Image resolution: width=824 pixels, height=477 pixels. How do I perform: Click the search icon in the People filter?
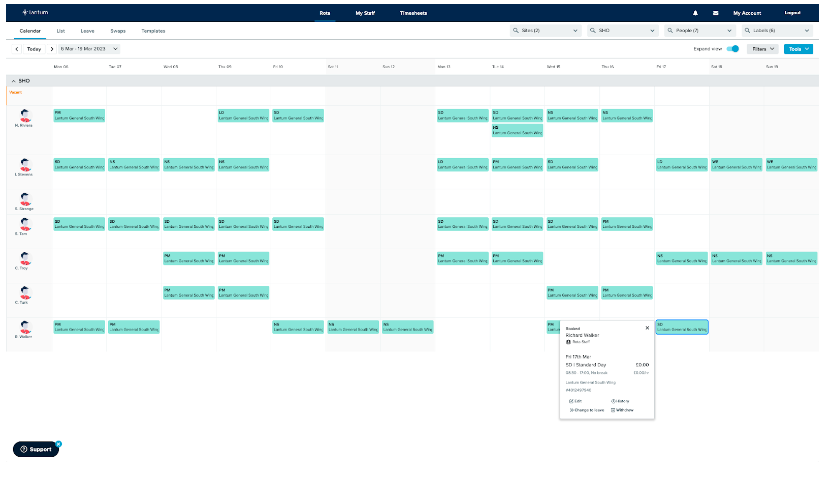[x=670, y=30]
